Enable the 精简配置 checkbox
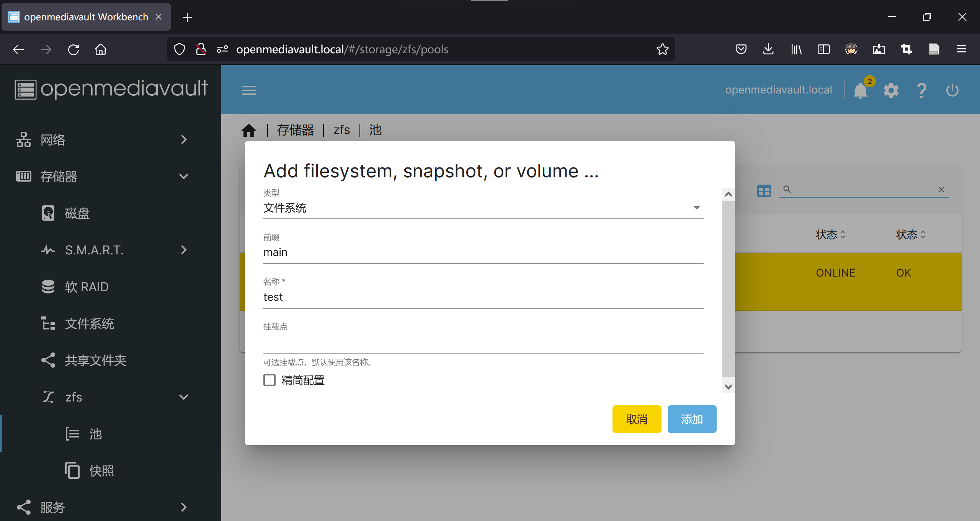The width and height of the screenshot is (980, 521). [x=269, y=380]
